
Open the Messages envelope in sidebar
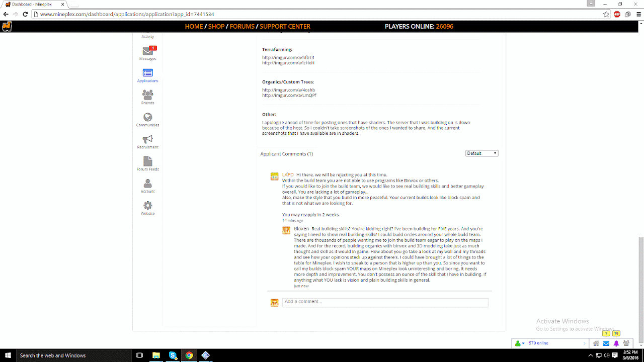coord(148,51)
